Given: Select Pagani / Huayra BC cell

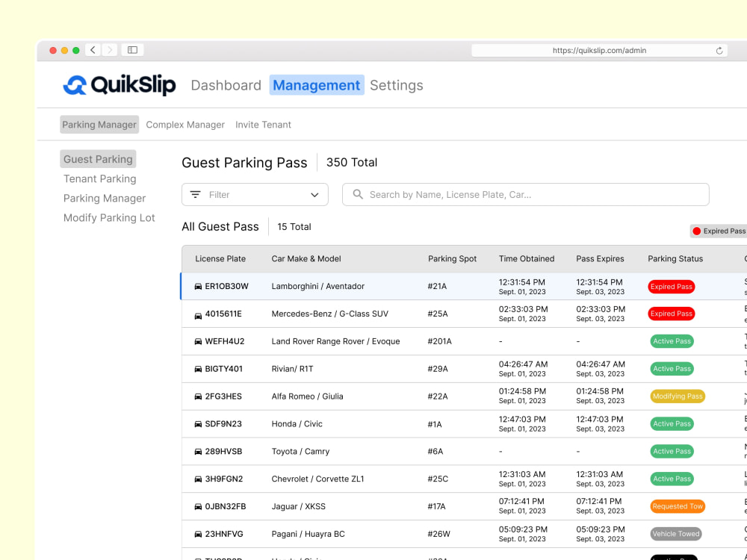Looking at the screenshot, I should pyautogui.click(x=308, y=534).
